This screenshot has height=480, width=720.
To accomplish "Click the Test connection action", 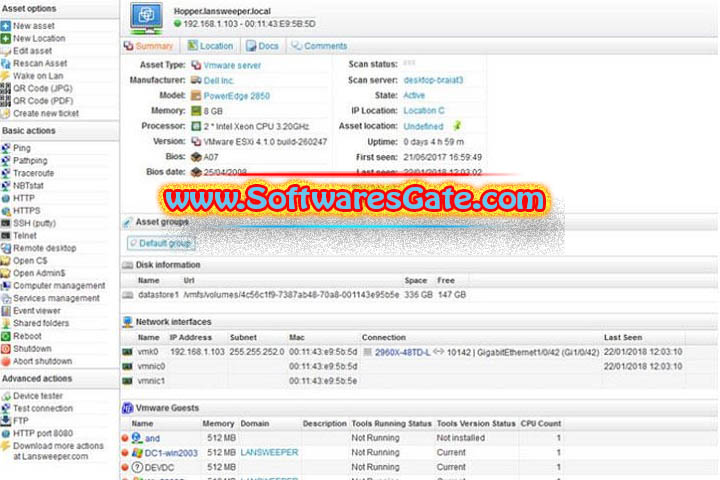I will pyautogui.click(x=43, y=408).
